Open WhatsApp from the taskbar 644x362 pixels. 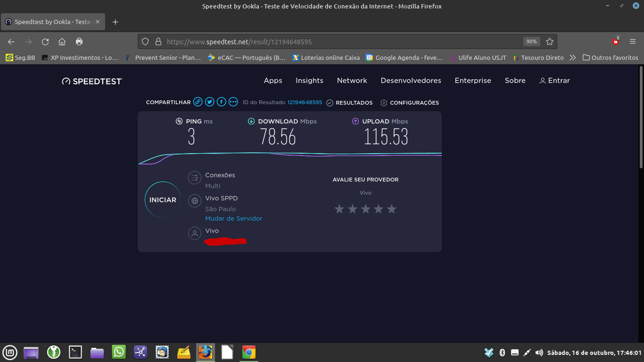[x=119, y=352]
